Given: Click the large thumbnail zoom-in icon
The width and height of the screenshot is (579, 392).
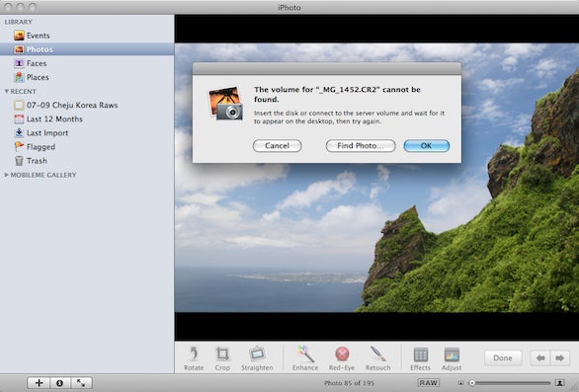Looking at the screenshot, I should (560, 383).
